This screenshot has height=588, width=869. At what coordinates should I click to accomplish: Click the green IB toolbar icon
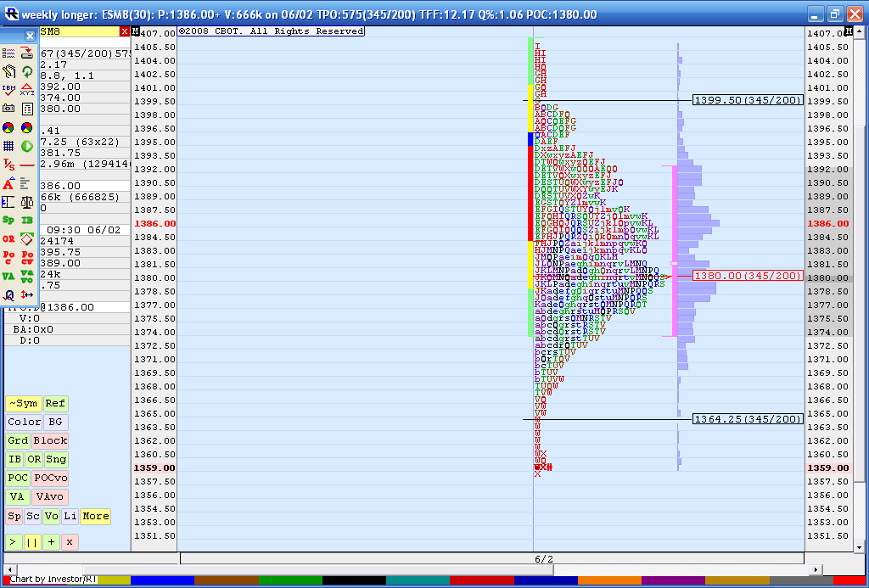(x=26, y=221)
